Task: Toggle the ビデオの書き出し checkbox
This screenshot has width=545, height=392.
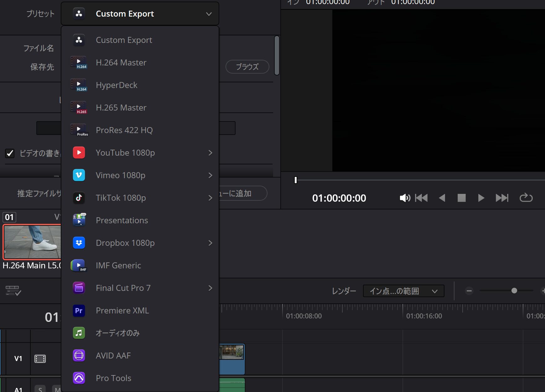Action: click(x=10, y=153)
